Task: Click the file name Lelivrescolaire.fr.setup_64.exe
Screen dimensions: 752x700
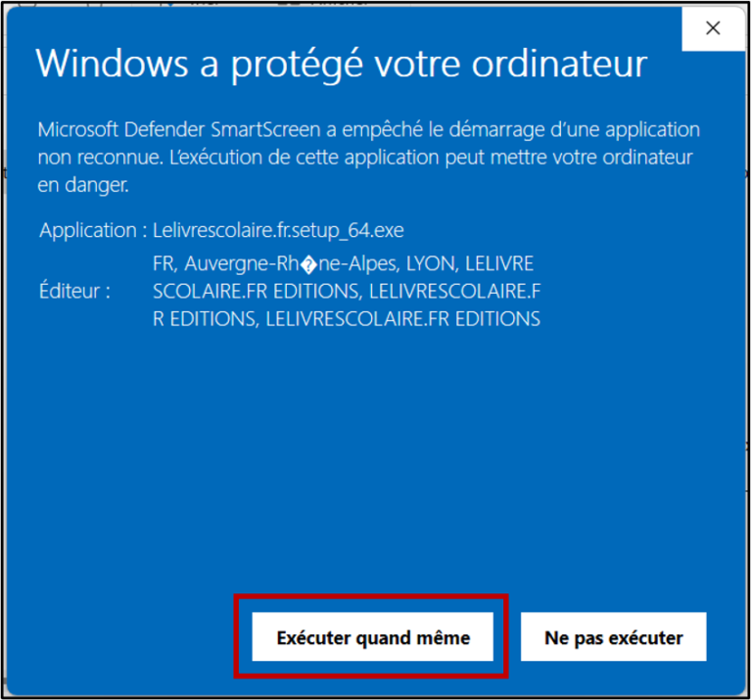Action: pyautogui.click(x=278, y=231)
